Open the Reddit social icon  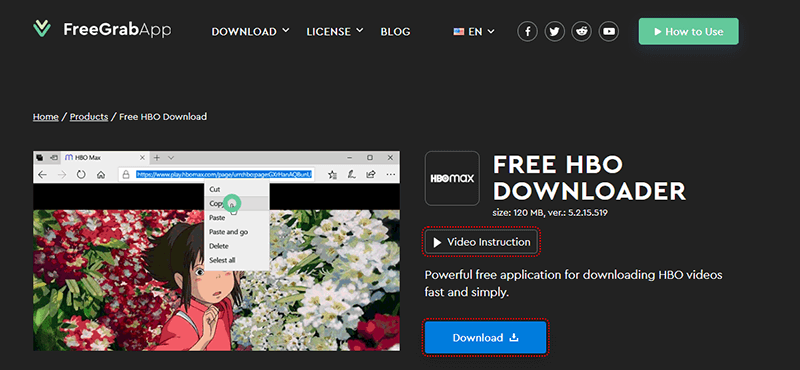[x=582, y=32]
